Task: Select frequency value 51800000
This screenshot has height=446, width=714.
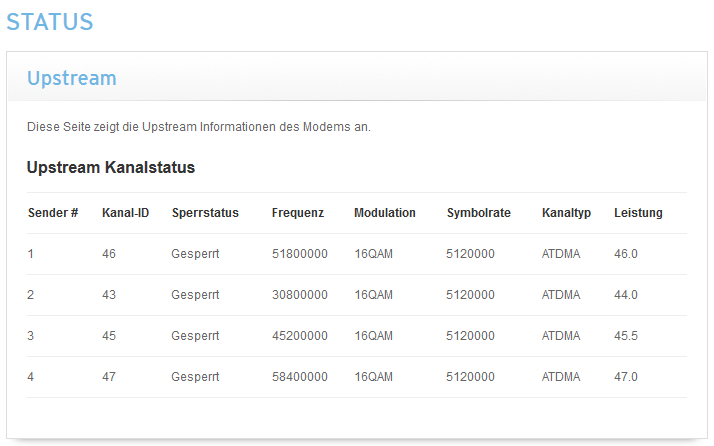Action: [300, 254]
